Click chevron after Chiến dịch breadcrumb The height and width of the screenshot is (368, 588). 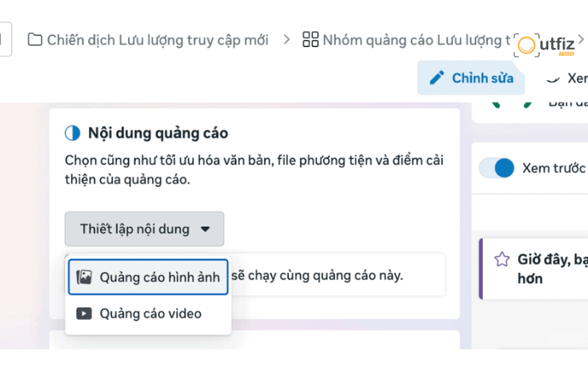pyautogui.click(x=287, y=40)
